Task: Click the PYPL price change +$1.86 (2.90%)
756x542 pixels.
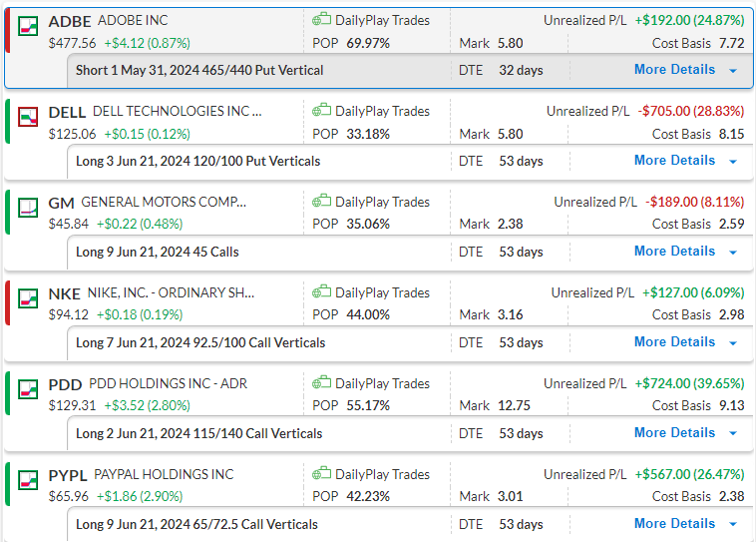Action: click(140, 496)
